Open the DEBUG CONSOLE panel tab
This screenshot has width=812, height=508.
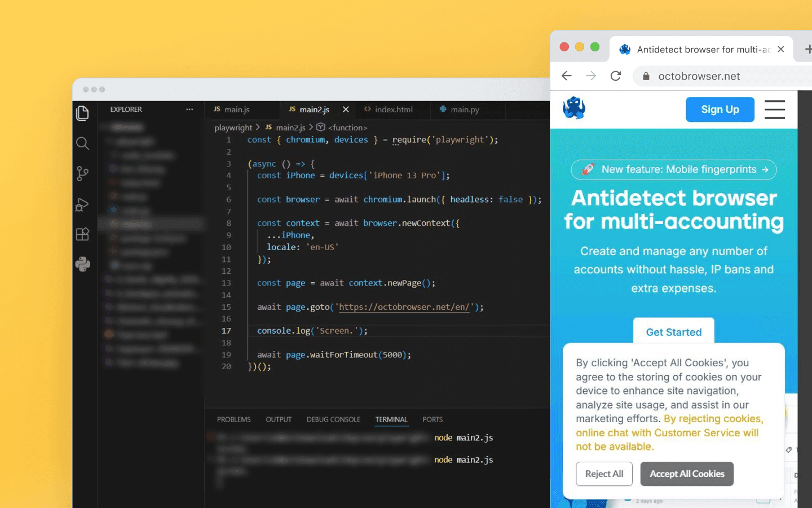coord(333,419)
